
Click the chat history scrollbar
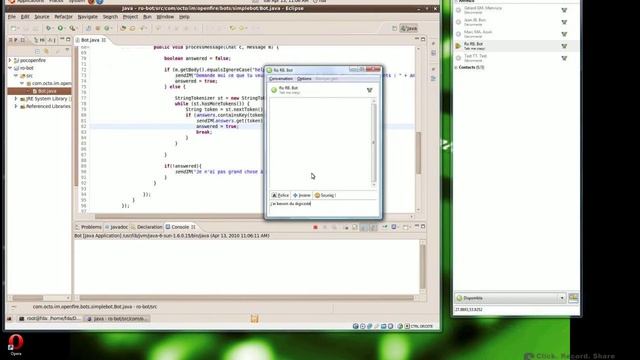373,143
